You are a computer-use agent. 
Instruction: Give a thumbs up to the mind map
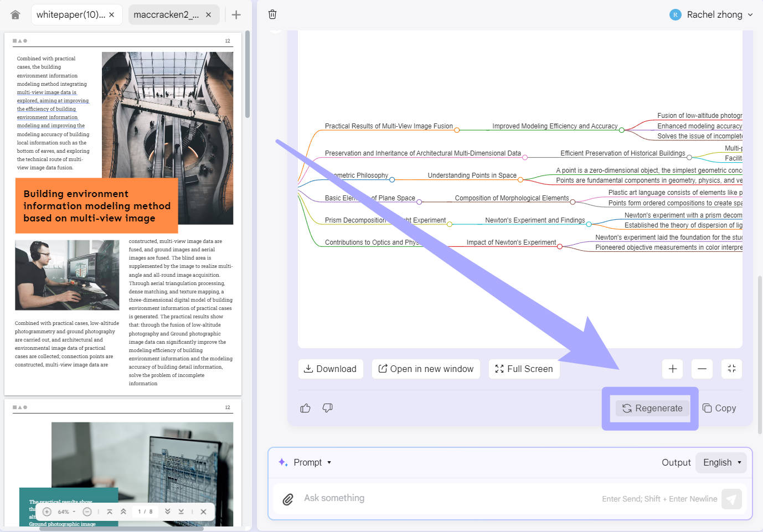coord(305,408)
